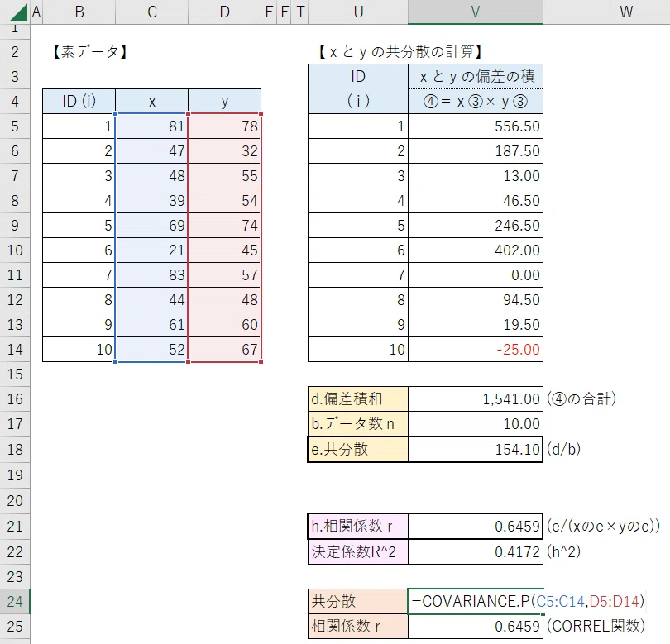The height and width of the screenshot is (644, 670).
Task: Click the y column header cell
Action: [225, 101]
